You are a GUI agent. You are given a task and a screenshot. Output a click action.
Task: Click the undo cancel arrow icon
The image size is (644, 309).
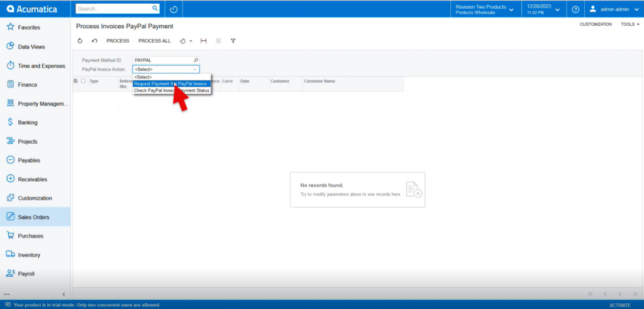(94, 41)
